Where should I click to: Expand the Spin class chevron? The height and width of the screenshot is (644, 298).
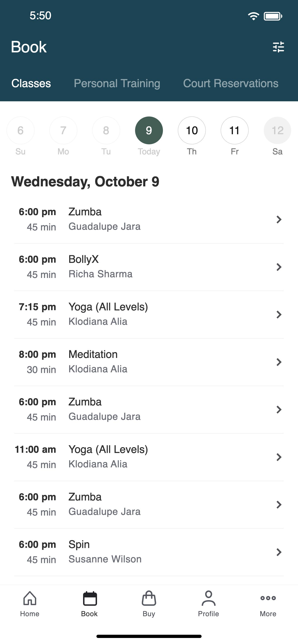click(x=279, y=552)
